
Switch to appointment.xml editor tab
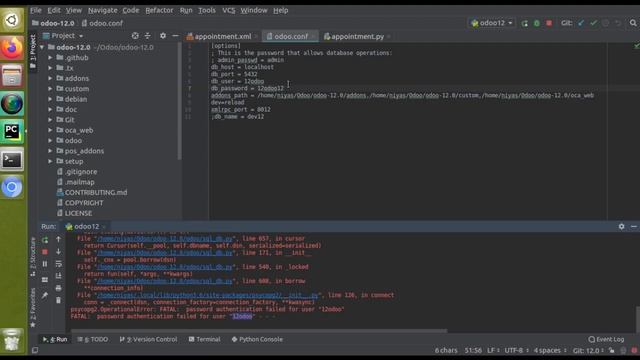click(x=222, y=36)
